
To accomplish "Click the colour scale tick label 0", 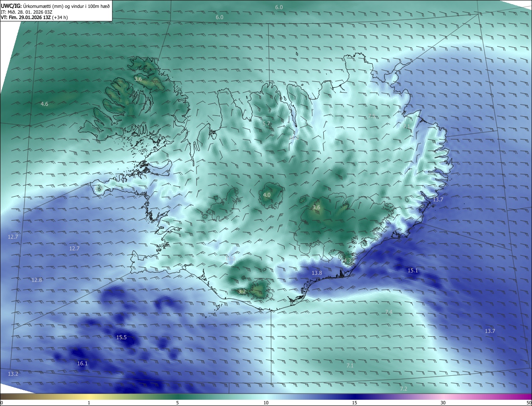I will click(2, 403).
